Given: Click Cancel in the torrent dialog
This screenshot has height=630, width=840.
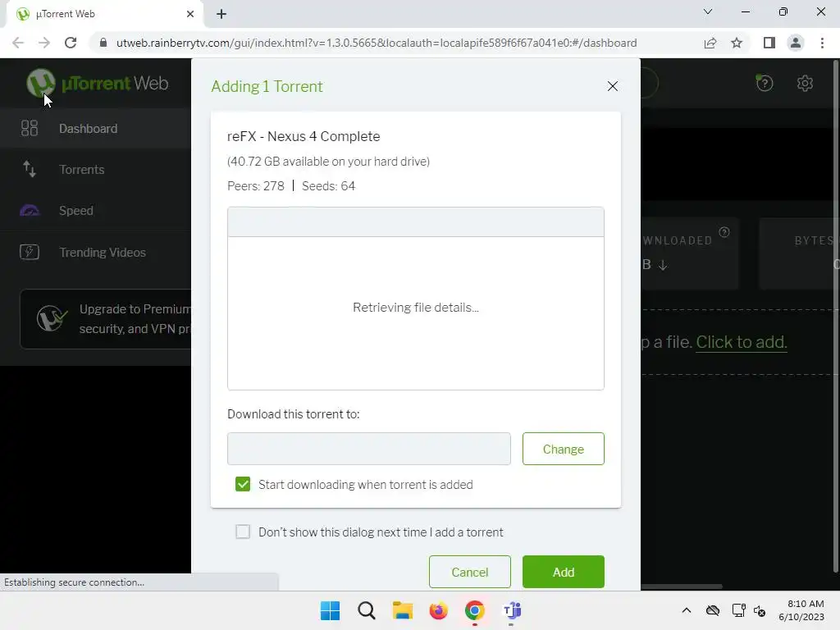Looking at the screenshot, I should (x=470, y=572).
